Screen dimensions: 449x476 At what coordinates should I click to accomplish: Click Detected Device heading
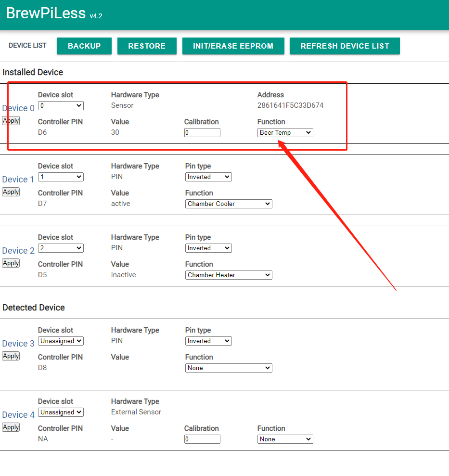coord(34,308)
